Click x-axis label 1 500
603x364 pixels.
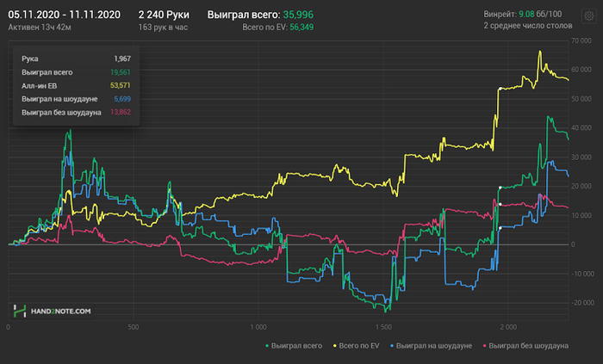point(384,327)
